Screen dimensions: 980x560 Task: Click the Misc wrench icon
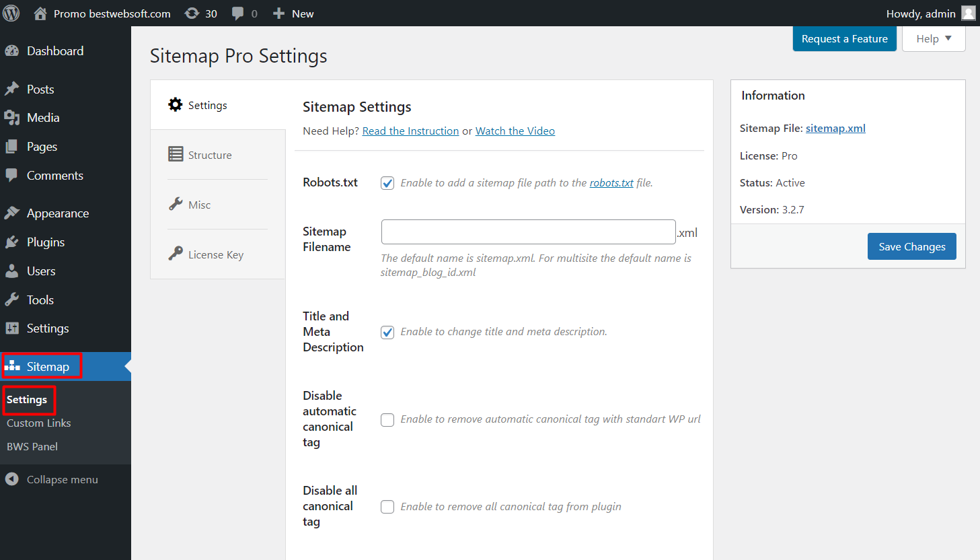176,204
